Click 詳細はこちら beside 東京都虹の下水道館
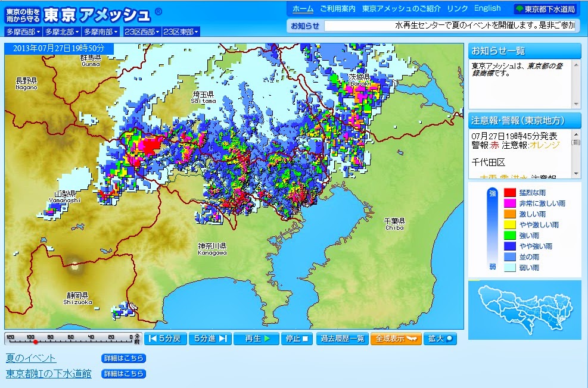This screenshot has height=388, width=588. [123, 374]
